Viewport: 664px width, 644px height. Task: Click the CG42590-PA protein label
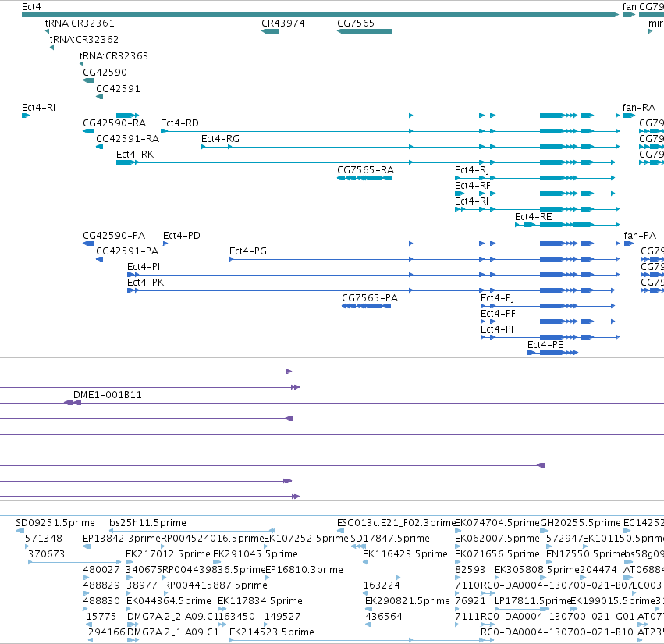coord(114,236)
